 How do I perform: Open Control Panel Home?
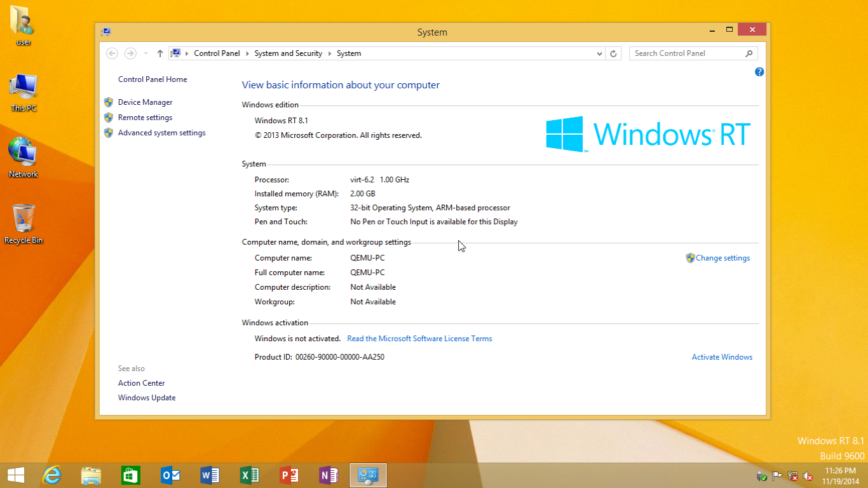tap(153, 79)
